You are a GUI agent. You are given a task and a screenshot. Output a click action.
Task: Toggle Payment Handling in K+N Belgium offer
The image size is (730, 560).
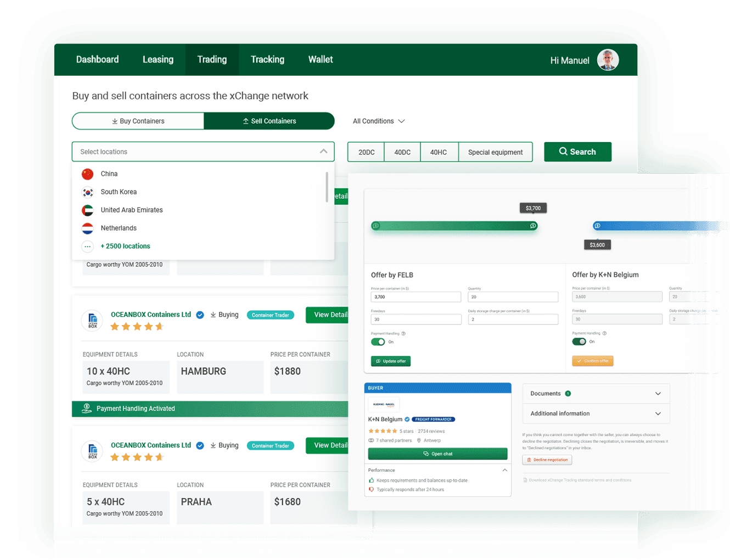coord(579,341)
